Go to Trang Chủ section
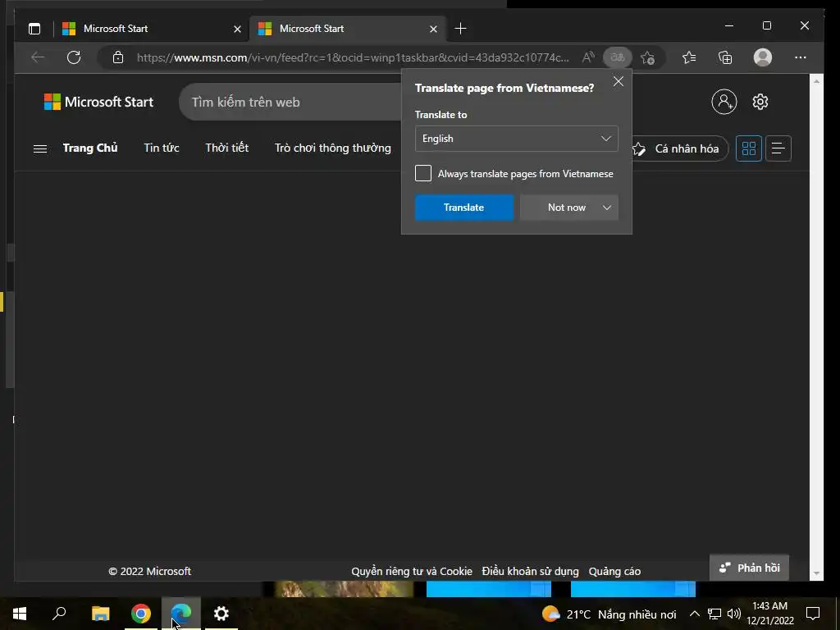 coord(90,148)
